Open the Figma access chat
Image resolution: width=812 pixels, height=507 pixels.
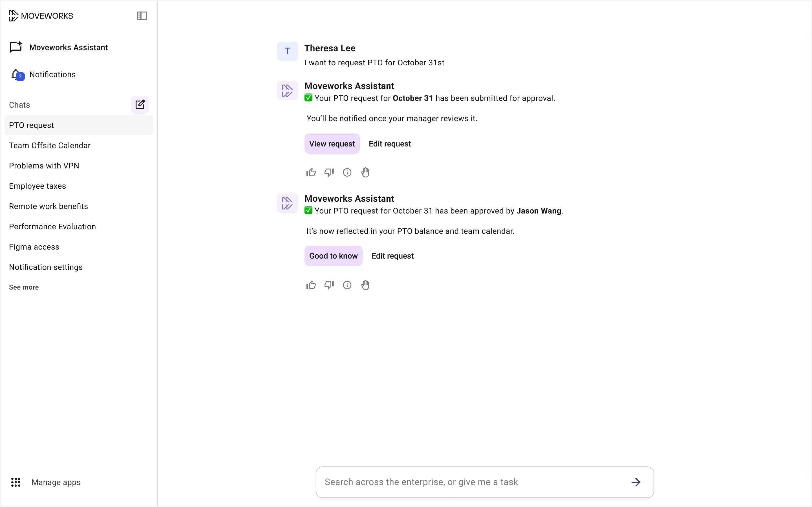34,247
